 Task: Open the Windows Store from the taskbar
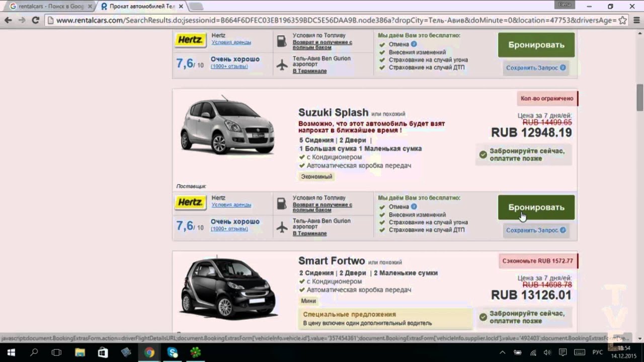(103, 352)
